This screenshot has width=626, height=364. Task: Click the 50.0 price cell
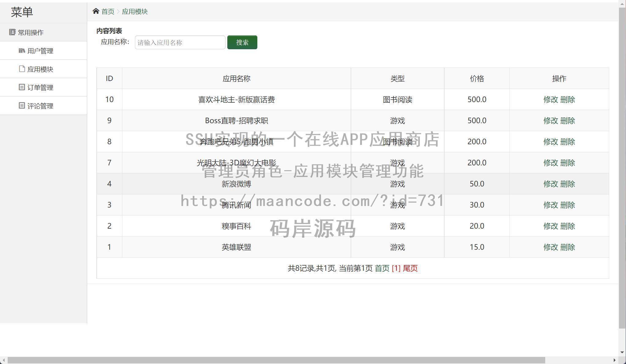click(477, 184)
